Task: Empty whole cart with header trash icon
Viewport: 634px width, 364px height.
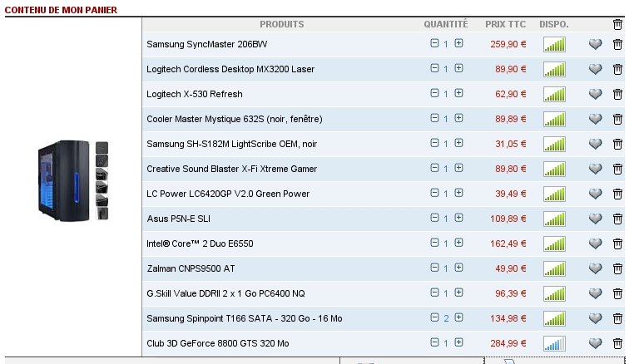Action: [617, 24]
